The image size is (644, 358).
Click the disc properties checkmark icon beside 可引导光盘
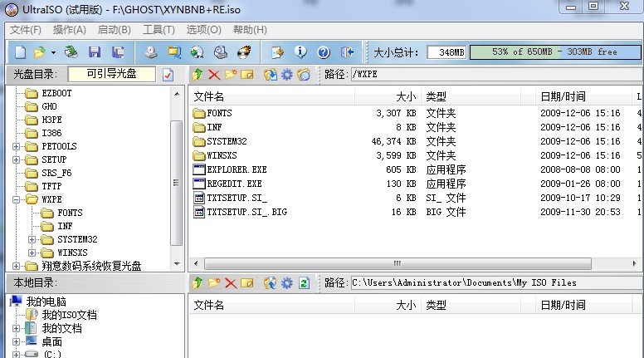coord(168,75)
